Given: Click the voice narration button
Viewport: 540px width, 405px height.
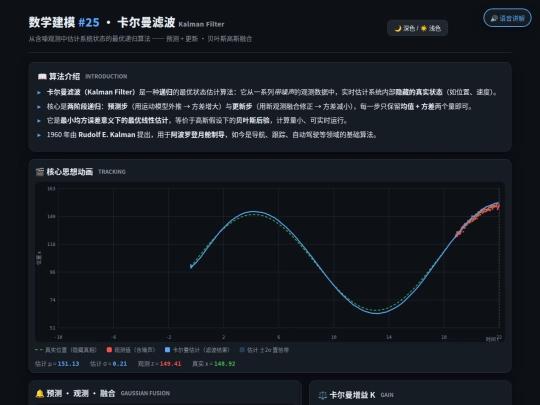Looking at the screenshot, I should (507, 18).
